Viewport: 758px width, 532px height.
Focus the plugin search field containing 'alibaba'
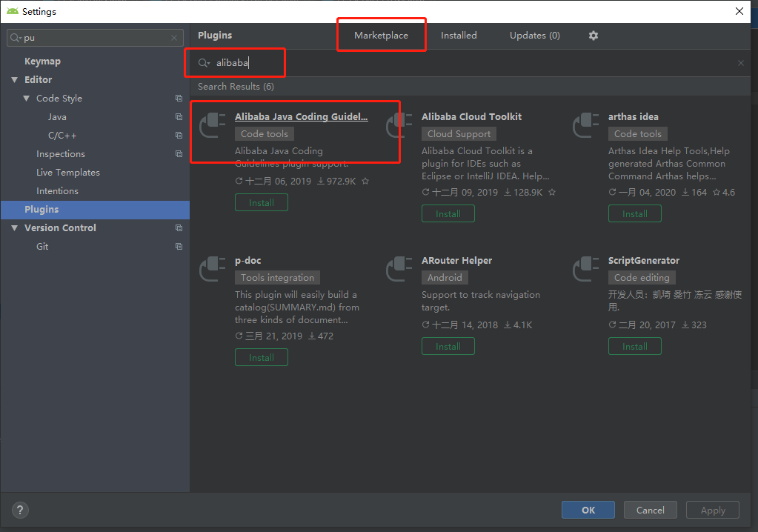click(x=469, y=63)
